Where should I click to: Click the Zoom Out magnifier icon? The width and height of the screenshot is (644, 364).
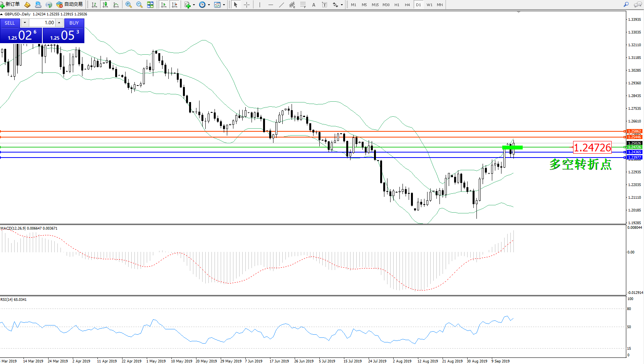(x=139, y=5)
